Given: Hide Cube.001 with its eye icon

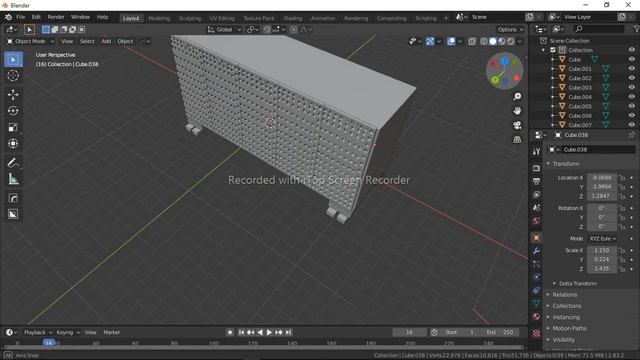Looking at the screenshot, I should pos(631,69).
